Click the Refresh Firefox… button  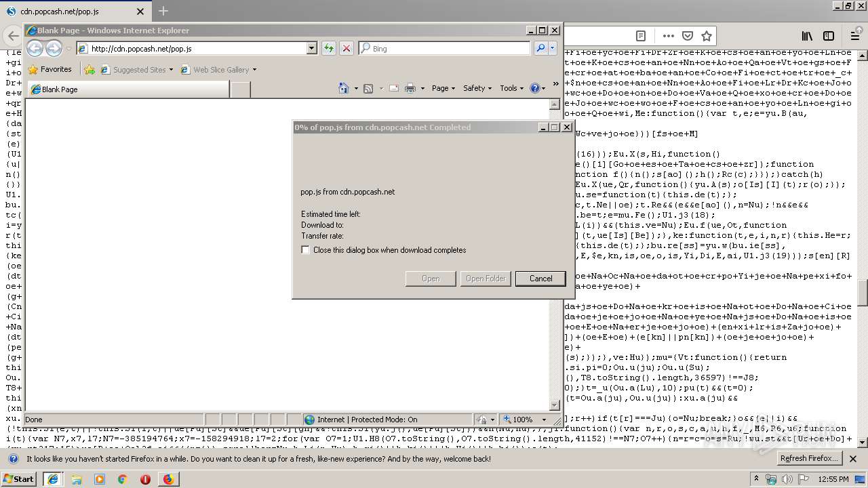click(x=810, y=459)
